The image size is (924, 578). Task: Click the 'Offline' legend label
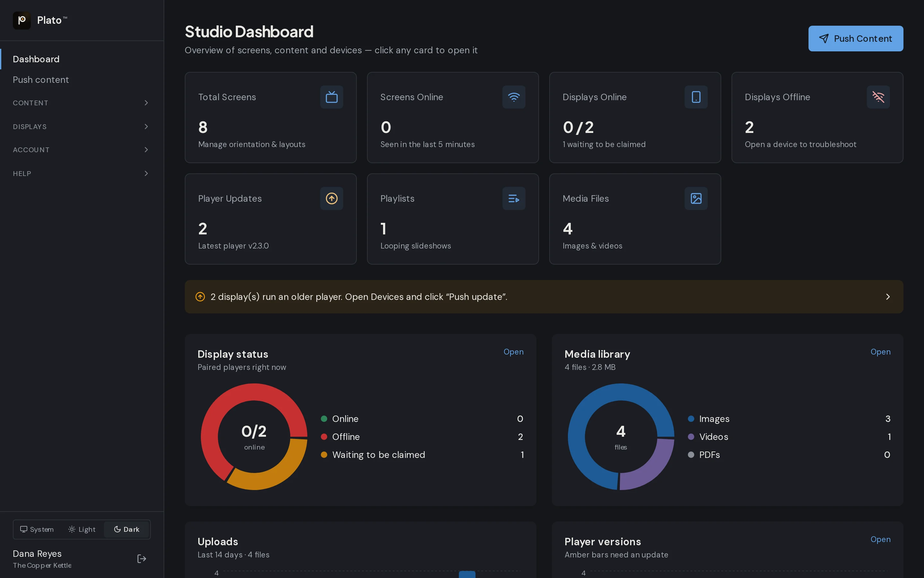coord(346,437)
